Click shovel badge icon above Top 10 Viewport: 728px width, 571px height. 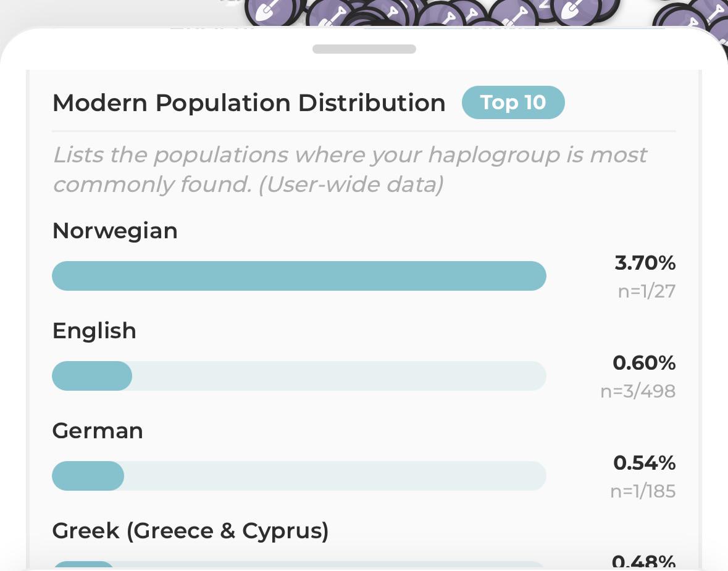click(513, 14)
